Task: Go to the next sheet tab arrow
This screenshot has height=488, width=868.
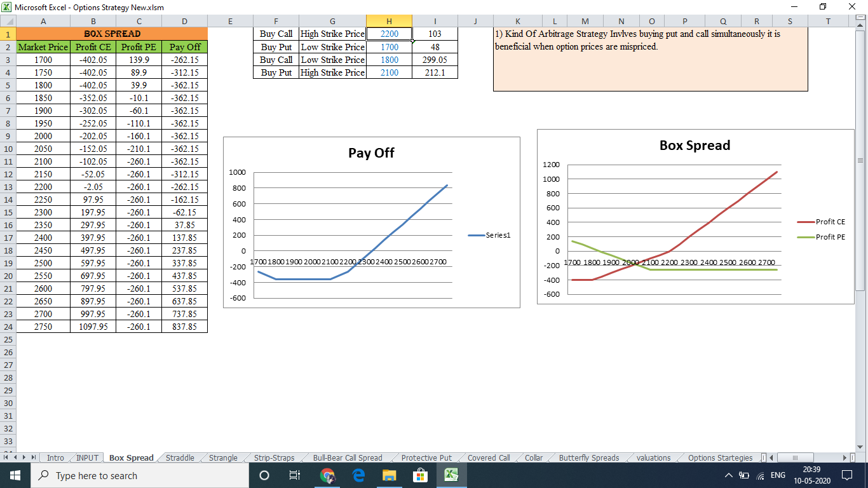Action: (x=25, y=457)
